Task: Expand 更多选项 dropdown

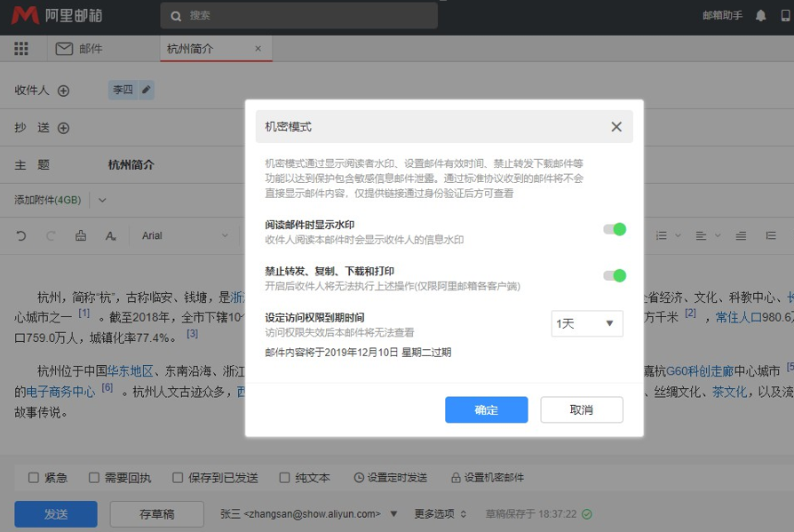Action: tap(440, 513)
